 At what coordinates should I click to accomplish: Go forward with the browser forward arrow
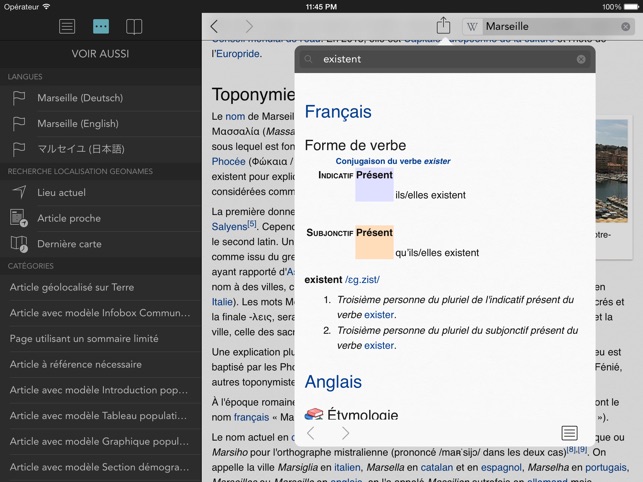click(x=249, y=27)
